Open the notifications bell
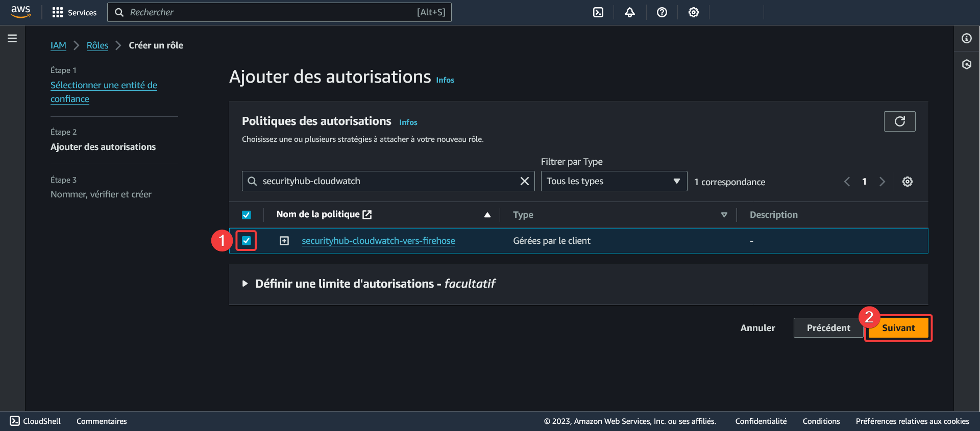Image resolution: width=980 pixels, height=431 pixels. pyautogui.click(x=630, y=12)
